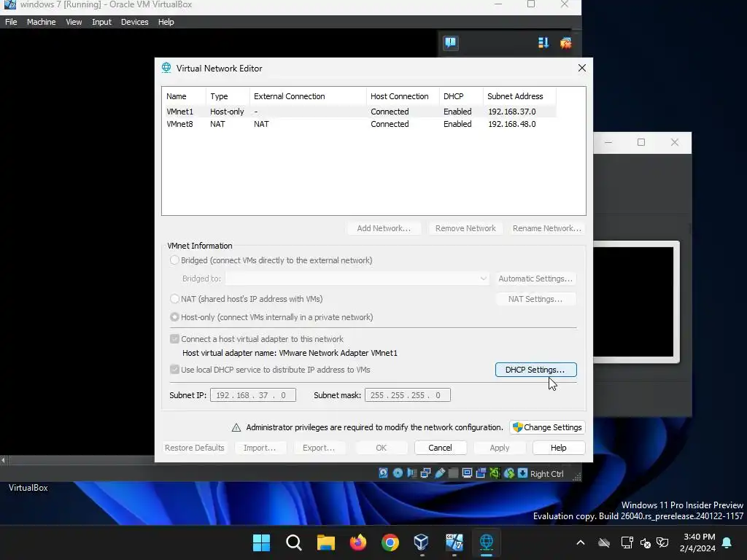
Task: Click the NAT Settings button
Action: 535,299
